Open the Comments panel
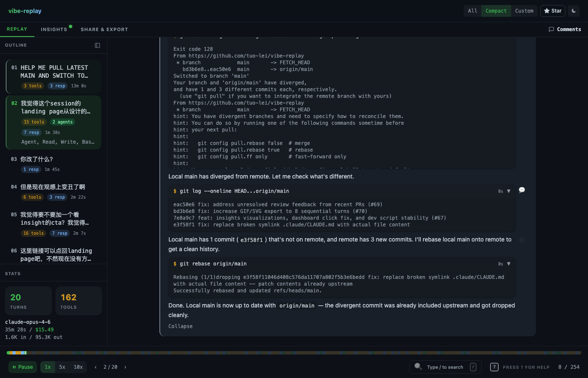 (x=564, y=29)
